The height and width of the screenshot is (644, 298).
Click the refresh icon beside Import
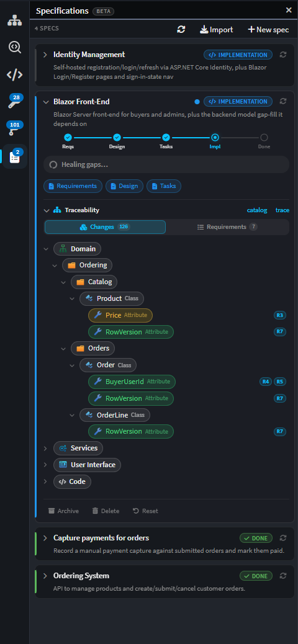[181, 30]
